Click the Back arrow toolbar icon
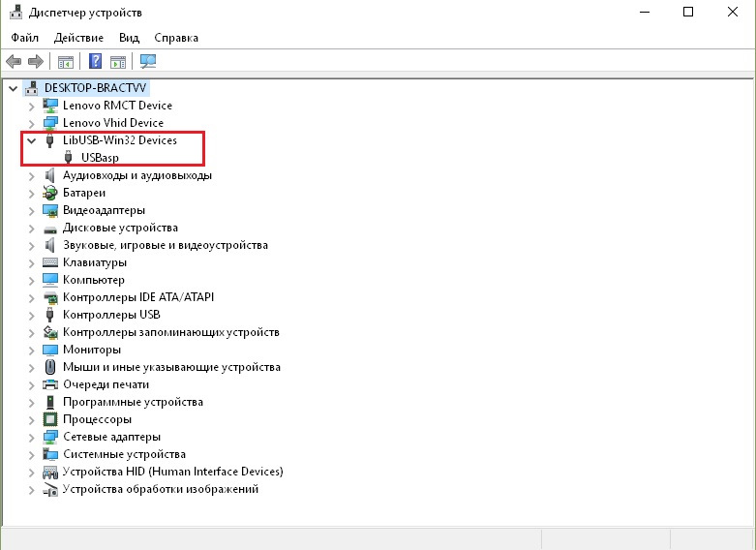Viewport: 756px width, 550px height. click(x=15, y=62)
